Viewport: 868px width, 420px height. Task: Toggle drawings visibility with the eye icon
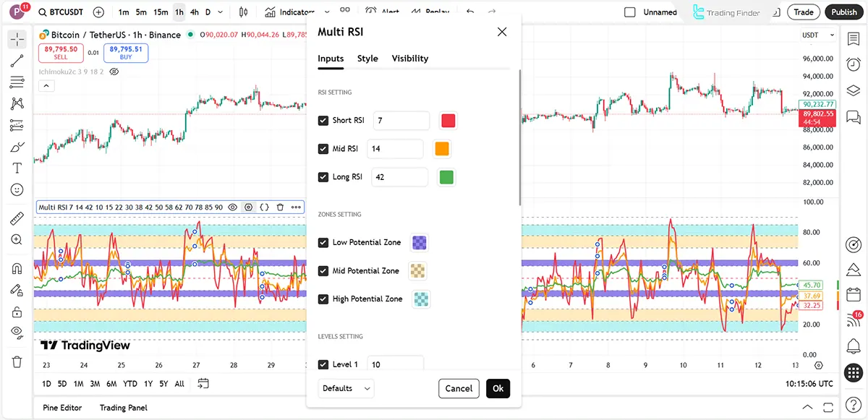16,333
